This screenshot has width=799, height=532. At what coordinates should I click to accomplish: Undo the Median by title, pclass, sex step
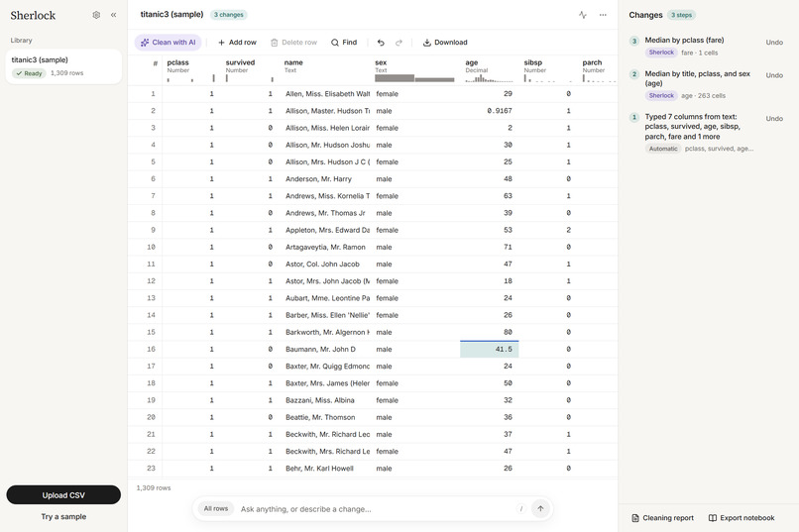774,75
